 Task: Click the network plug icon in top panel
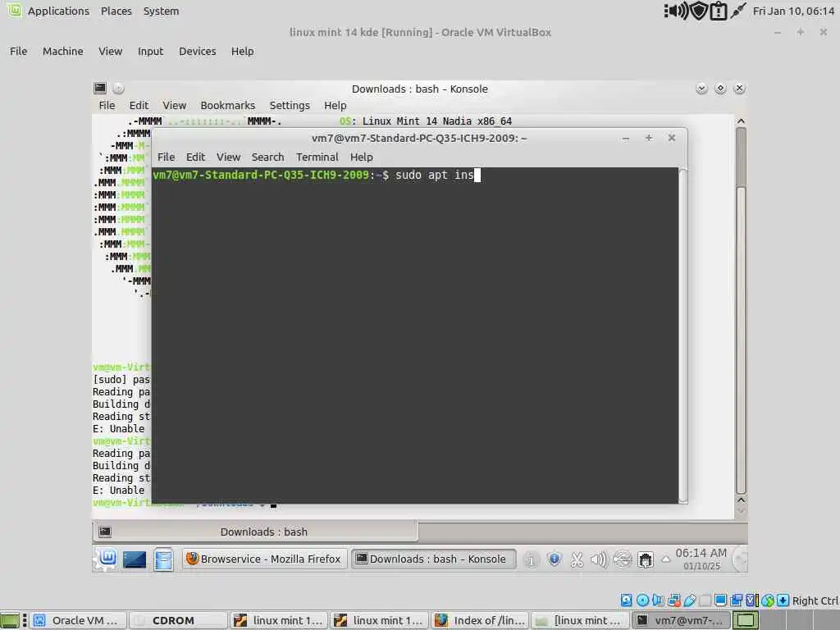pos(737,11)
